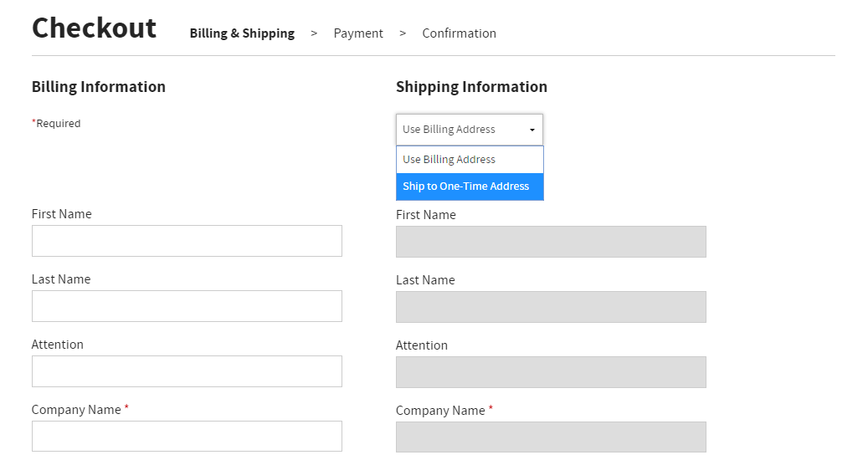Select Use Billing Address from the open list

(x=470, y=160)
